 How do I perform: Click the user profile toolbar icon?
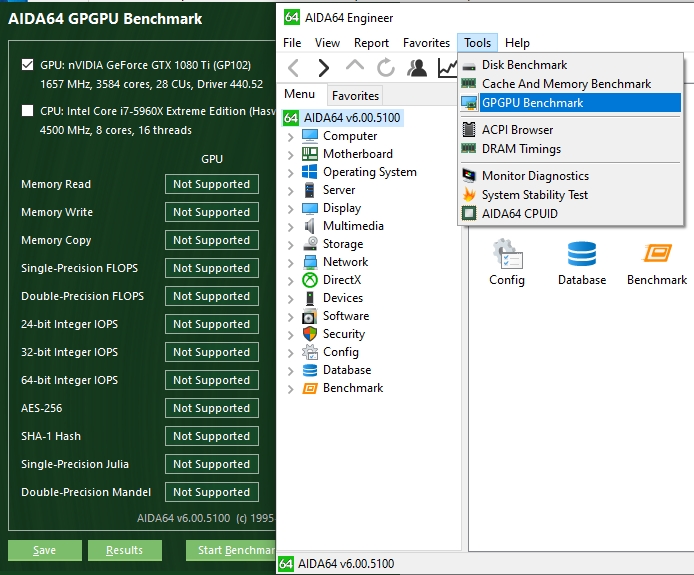(417, 68)
